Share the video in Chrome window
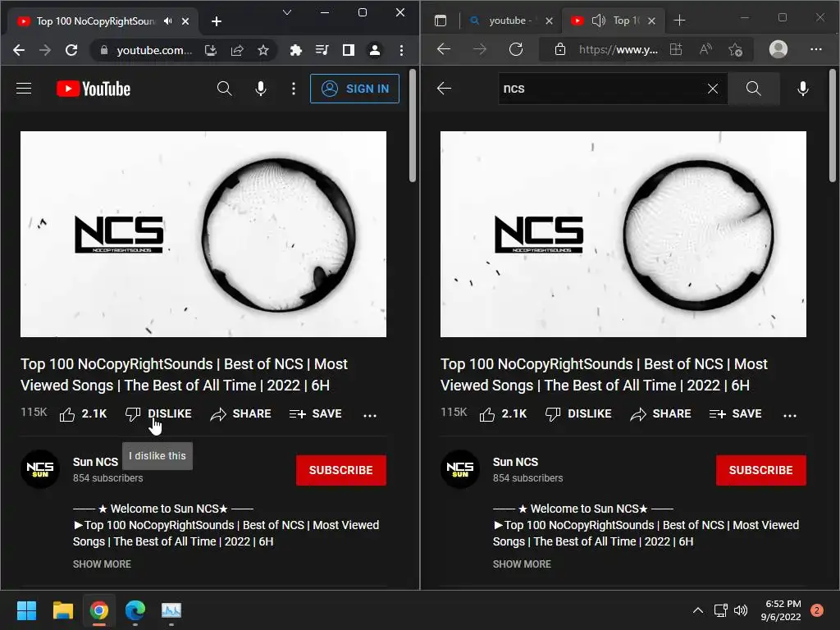 [241, 414]
